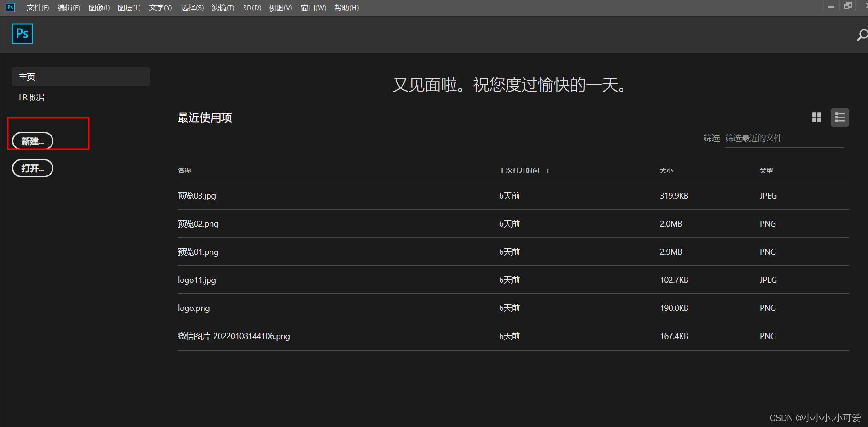The image size is (868, 427).
Task: Switch recent files to list view
Action: click(840, 117)
